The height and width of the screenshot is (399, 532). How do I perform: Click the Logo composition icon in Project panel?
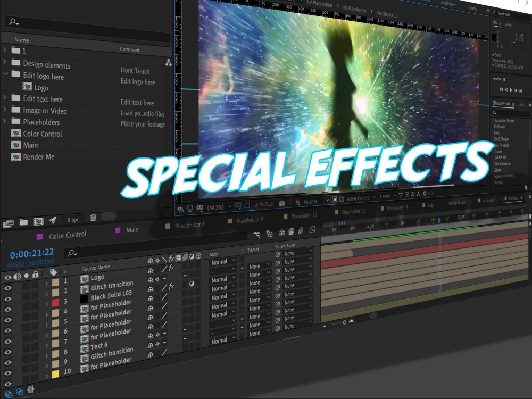[28, 87]
